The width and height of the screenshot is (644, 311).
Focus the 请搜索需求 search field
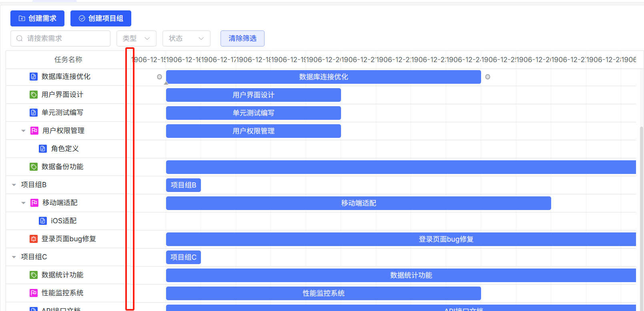(60, 38)
